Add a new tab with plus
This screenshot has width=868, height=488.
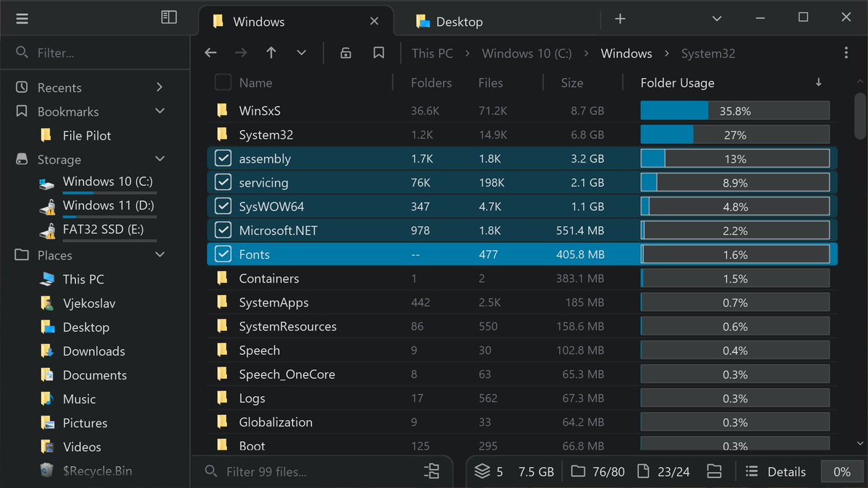(620, 19)
